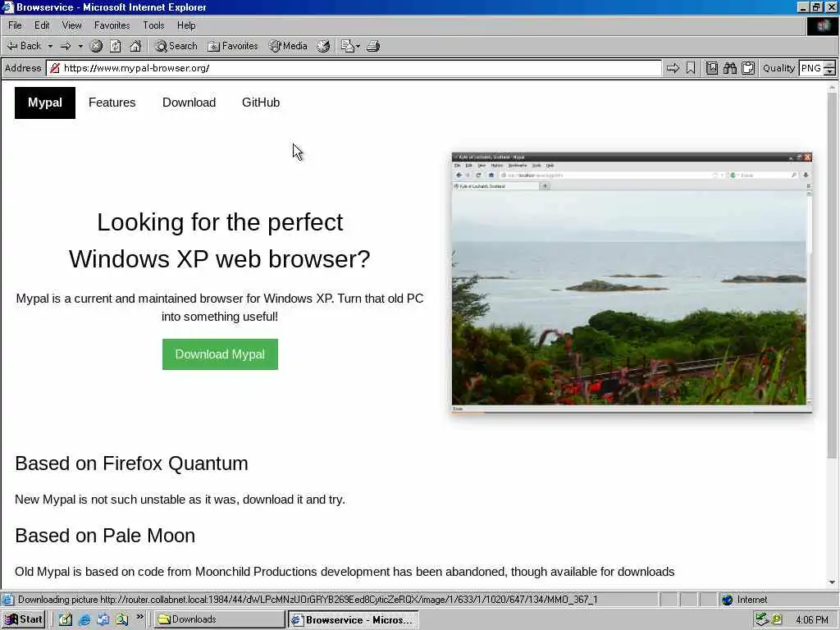Open the Media pane from toolbar
This screenshot has width=840, height=630.
pos(288,46)
